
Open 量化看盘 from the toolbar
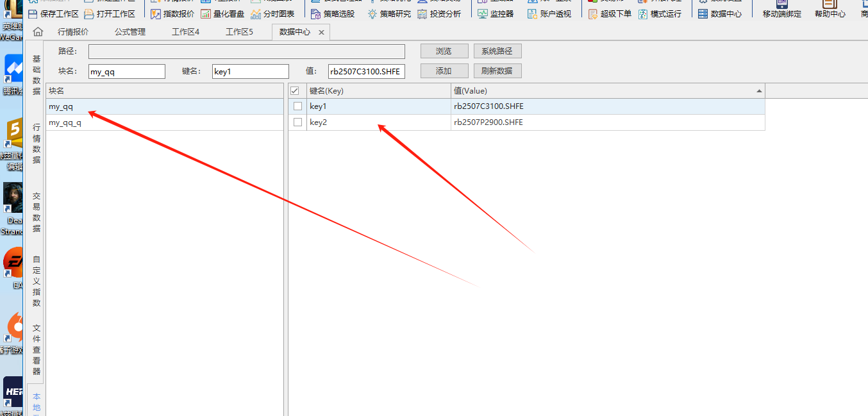(x=222, y=13)
